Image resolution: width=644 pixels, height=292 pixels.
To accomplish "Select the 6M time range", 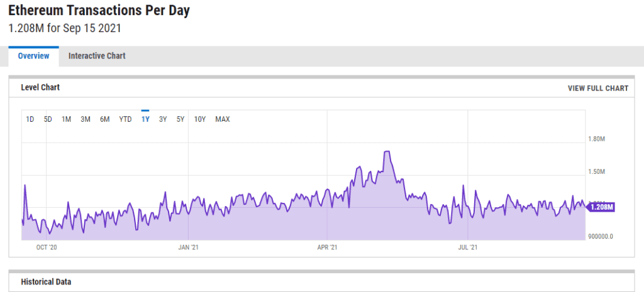I will coord(104,119).
